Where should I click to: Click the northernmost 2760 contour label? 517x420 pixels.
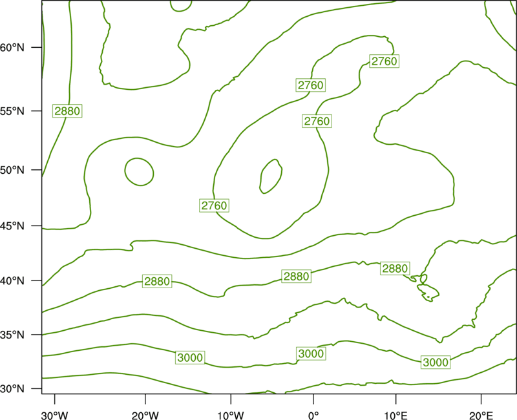385,61
